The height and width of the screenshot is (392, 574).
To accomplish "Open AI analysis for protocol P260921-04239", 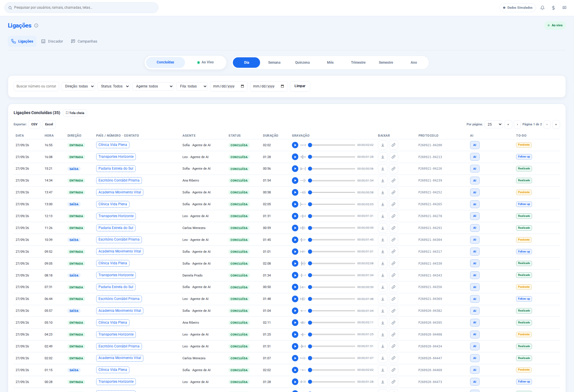I will tap(475, 181).
